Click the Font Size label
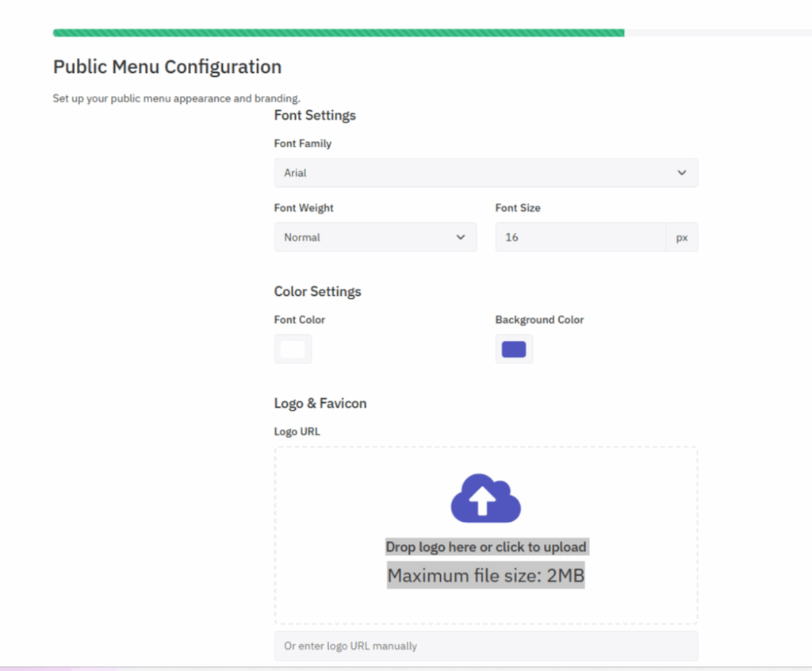This screenshot has height=671, width=812. pos(518,208)
